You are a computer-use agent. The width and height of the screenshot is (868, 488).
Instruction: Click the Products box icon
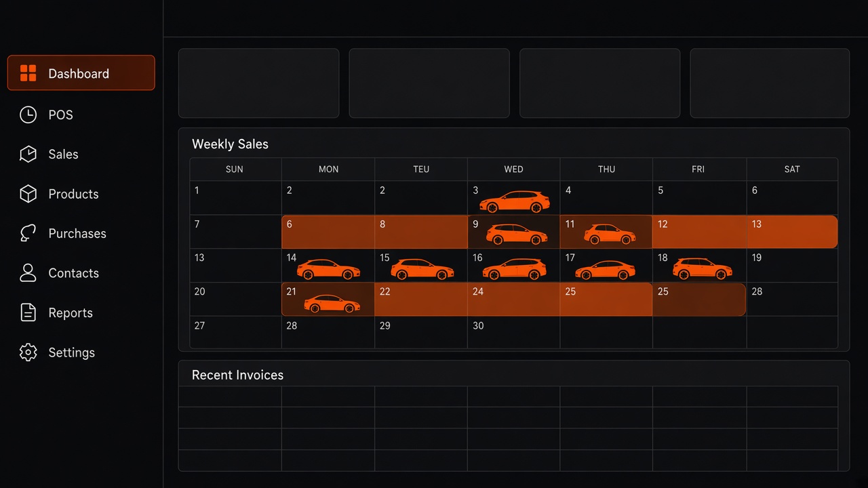pos(28,194)
